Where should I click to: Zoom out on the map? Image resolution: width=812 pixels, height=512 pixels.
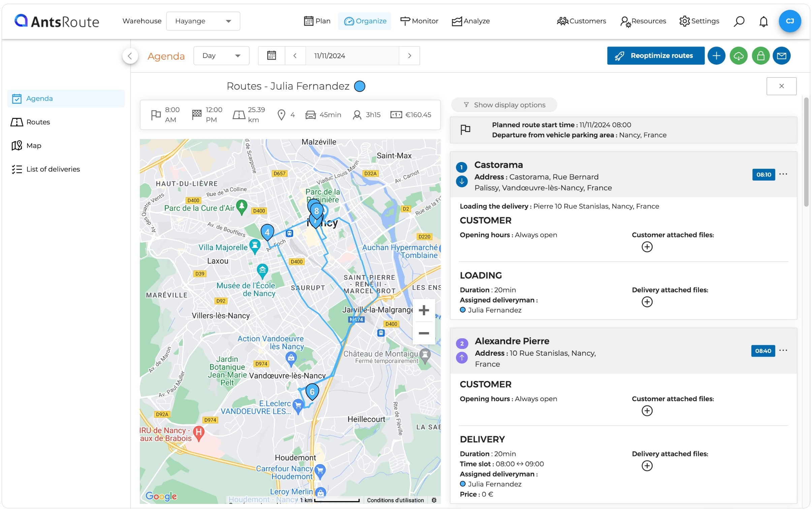[424, 333]
